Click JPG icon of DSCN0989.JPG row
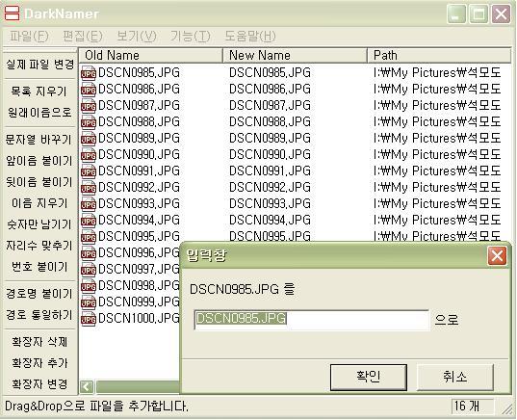 89,139
